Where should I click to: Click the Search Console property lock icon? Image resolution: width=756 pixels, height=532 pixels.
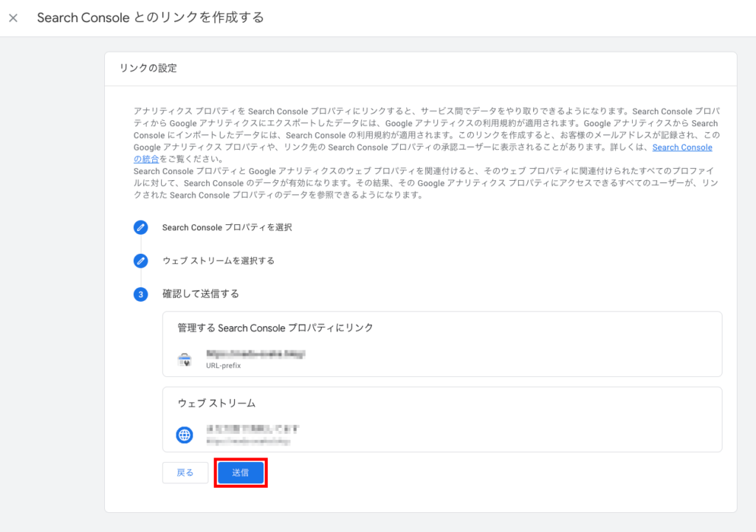185,359
